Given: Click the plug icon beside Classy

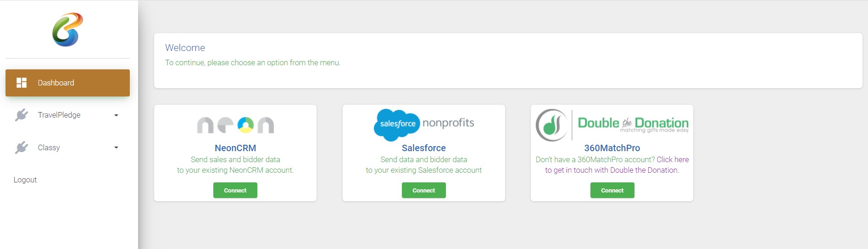Looking at the screenshot, I should [22, 147].
